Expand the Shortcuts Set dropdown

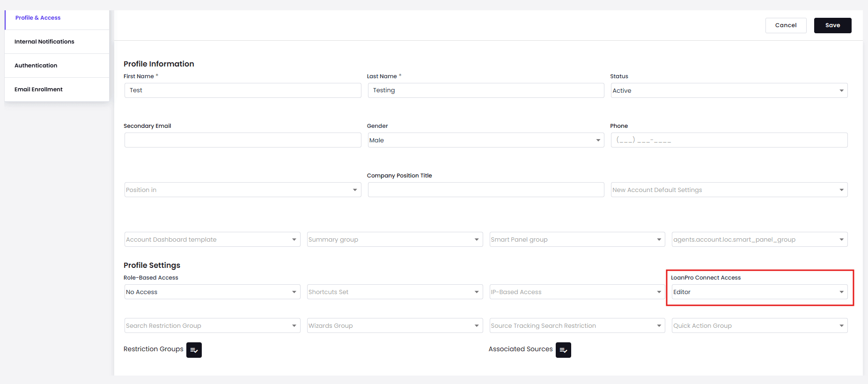(395, 292)
